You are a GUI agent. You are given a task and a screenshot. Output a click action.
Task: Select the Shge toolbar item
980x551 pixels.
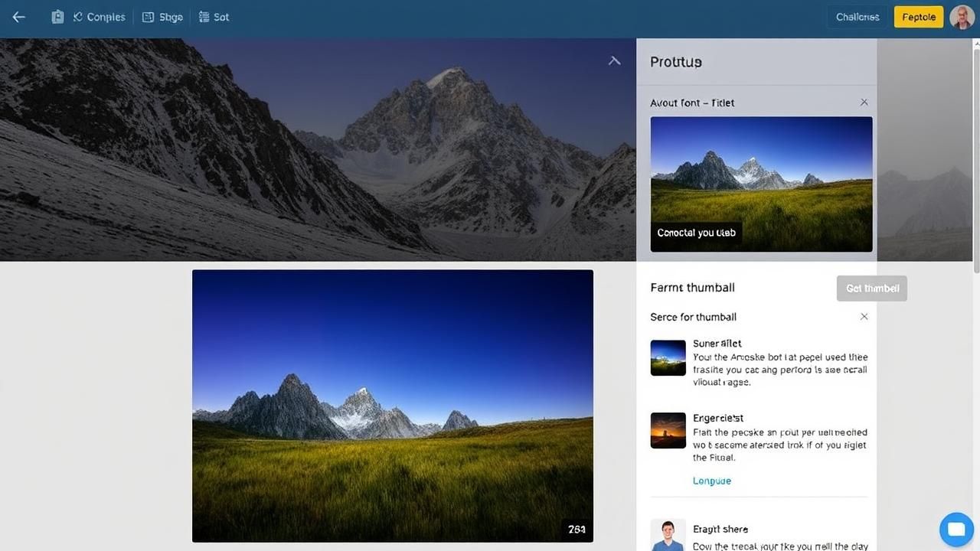162,17
